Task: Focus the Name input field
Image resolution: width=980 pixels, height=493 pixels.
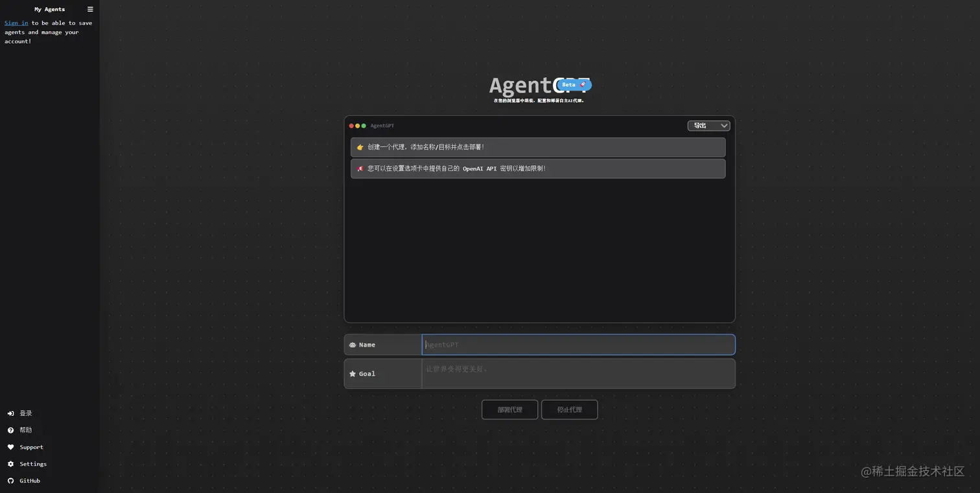Action: [578, 345]
